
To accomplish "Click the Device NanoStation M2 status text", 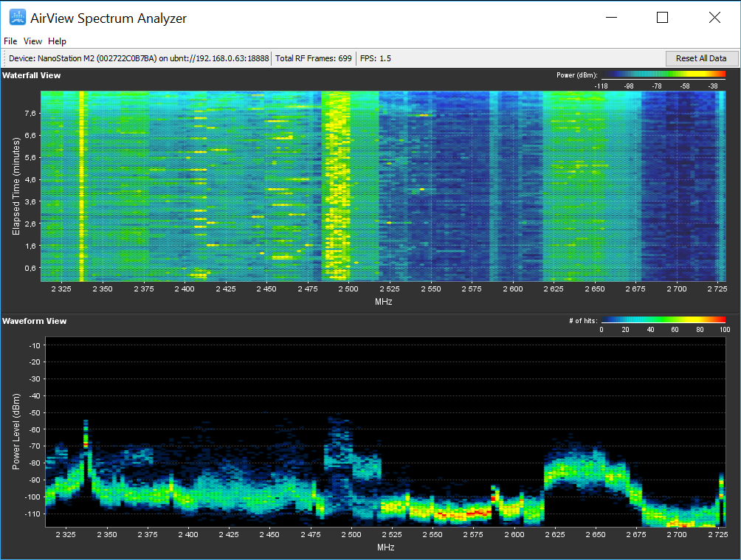I will [x=139, y=58].
